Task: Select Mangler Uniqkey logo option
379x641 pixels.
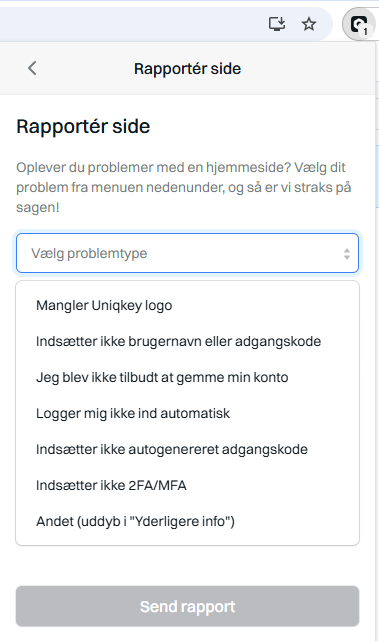Action: pyautogui.click(x=187, y=305)
